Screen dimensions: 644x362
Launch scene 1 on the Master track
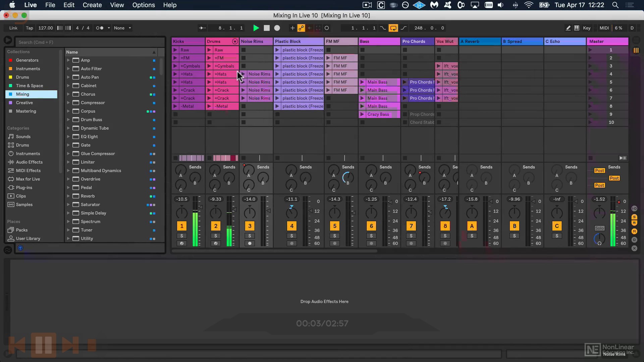(x=590, y=50)
